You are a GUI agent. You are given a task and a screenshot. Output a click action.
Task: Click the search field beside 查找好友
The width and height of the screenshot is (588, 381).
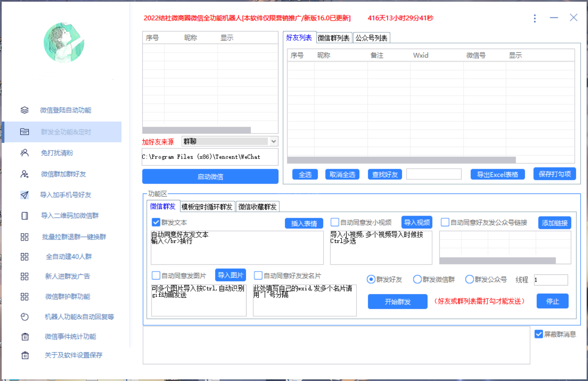click(433, 174)
